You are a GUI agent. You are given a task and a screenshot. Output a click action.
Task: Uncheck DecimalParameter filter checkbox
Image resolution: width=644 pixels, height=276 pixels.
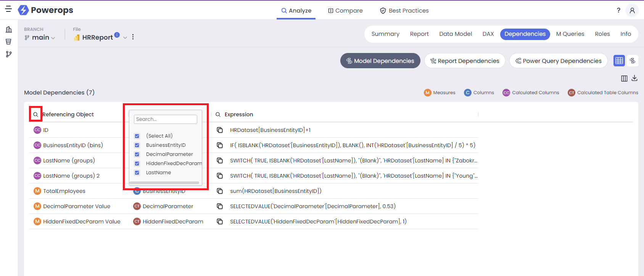click(137, 154)
